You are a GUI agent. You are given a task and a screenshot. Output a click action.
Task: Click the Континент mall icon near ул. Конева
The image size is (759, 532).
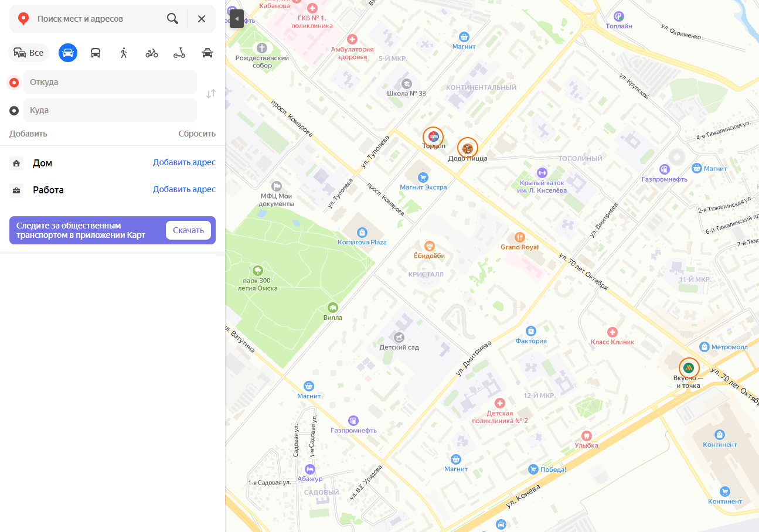click(x=720, y=434)
